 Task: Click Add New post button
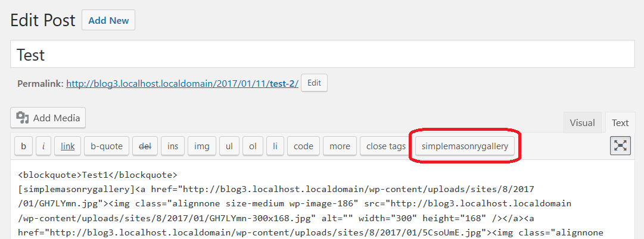(108, 20)
